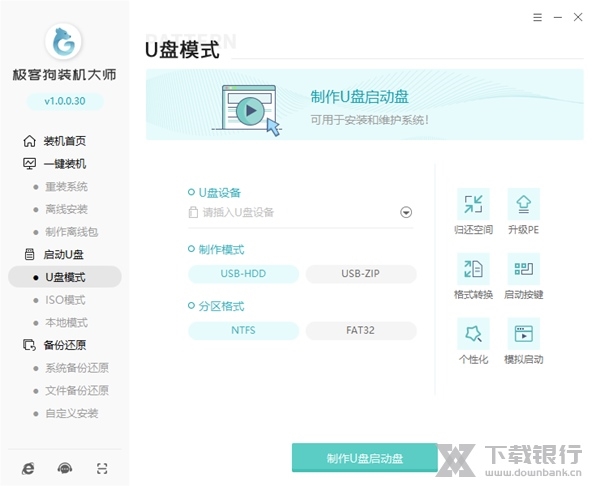This screenshot has width=600, height=486.
Task: Open the 备份还原 section
Action: tap(65, 345)
